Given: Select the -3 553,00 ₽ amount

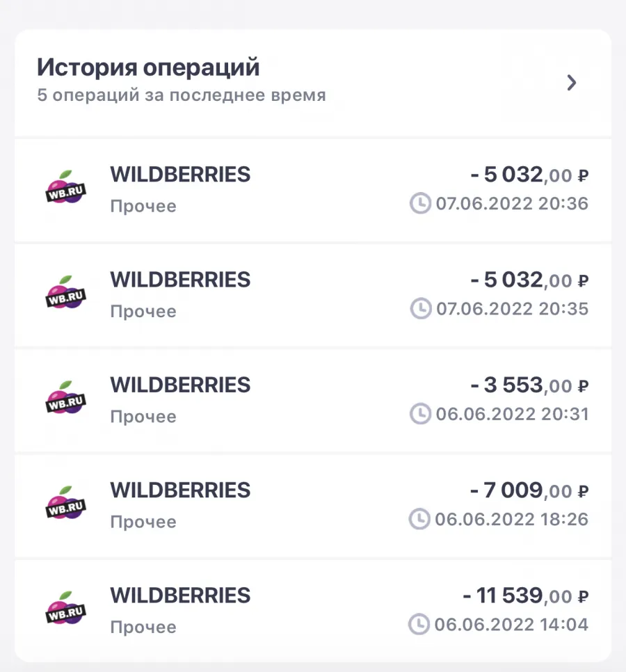Looking at the screenshot, I should (529, 385).
